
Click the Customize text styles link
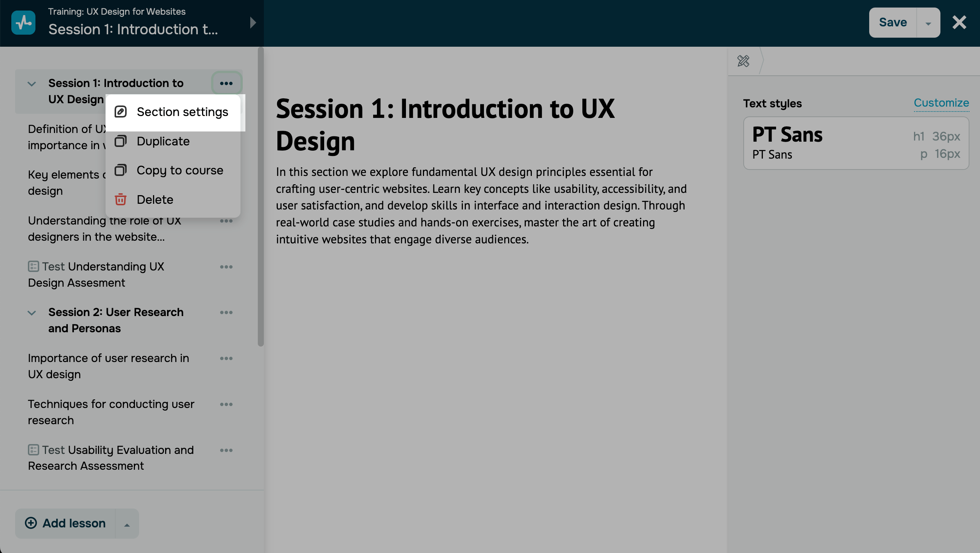point(941,103)
